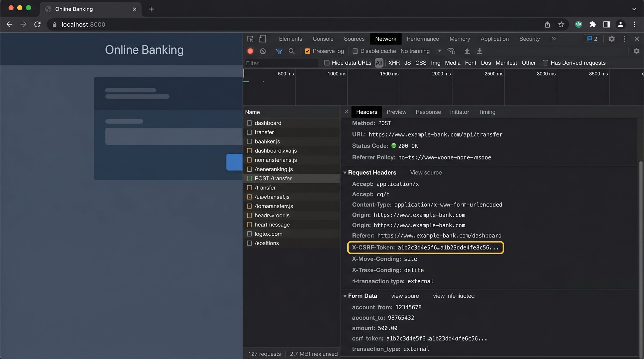The width and height of the screenshot is (644, 359).
Task: Enable Disable cache checkbox
Action: pos(355,51)
